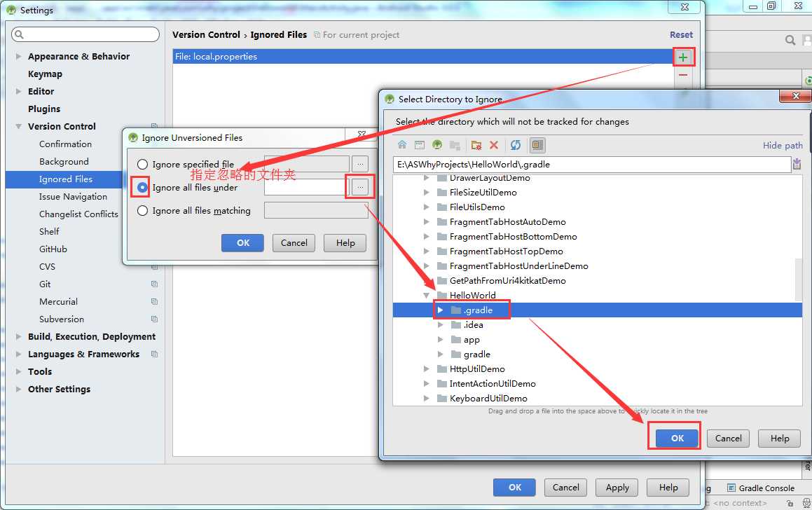812x510 pixels.
Task: Click OK in Ignore Unversioned Files dialog
Action: tap(243, 243)
